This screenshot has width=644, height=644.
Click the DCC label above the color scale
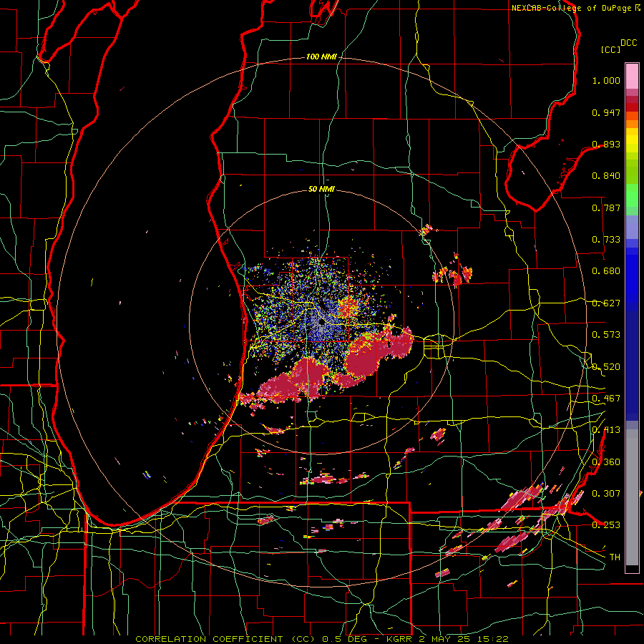pyautogui.click(x=628, y=43)
